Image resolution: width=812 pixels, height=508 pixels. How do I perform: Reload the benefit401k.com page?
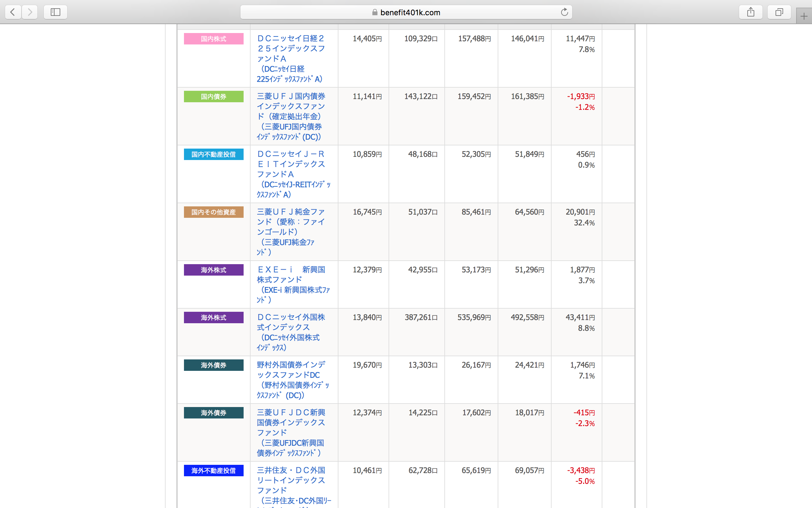click(564, 12)
